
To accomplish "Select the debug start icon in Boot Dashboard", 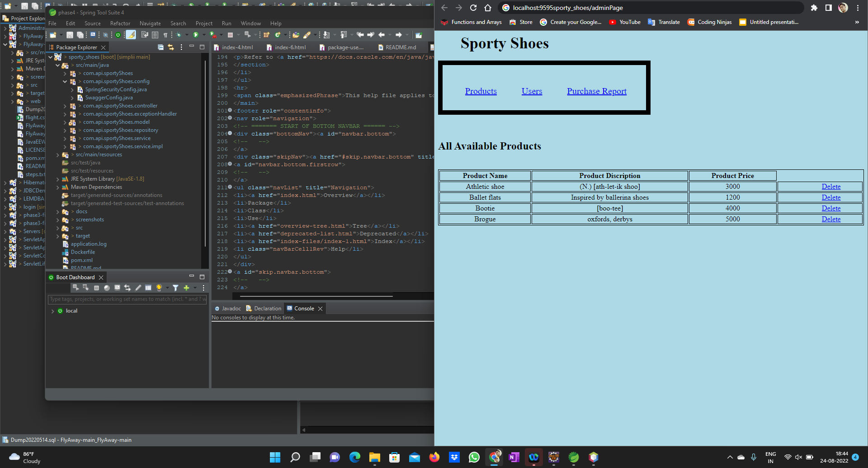I will coord(86,288).
